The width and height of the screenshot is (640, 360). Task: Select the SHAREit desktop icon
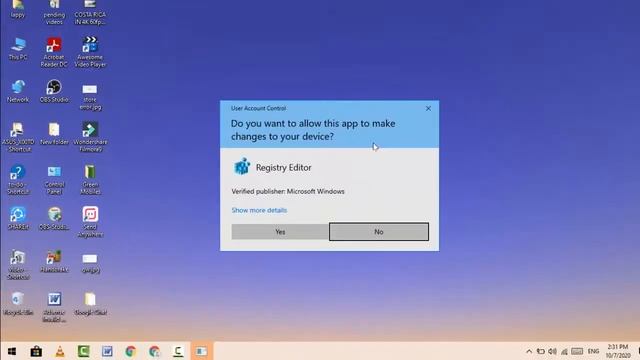click(18, 218)
